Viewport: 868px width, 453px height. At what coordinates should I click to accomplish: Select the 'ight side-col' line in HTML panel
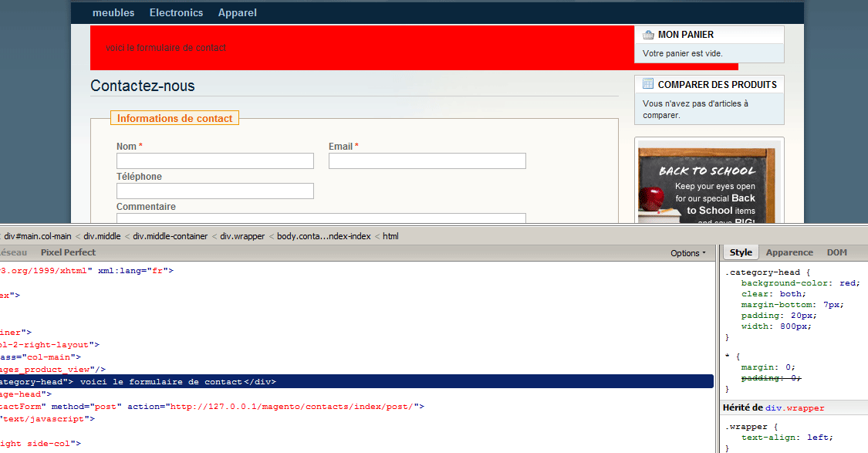click(x=40, y=444)
